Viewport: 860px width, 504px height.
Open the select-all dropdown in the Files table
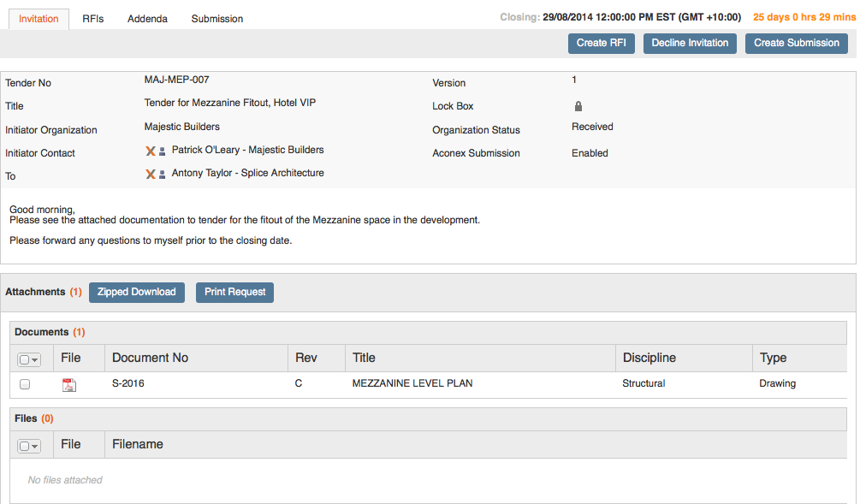(30, 446)
